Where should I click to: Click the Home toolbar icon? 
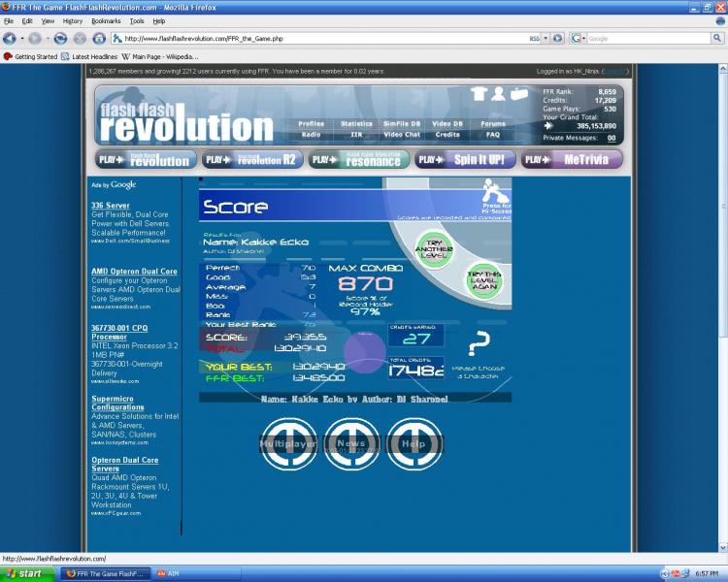tap(97, 38)
